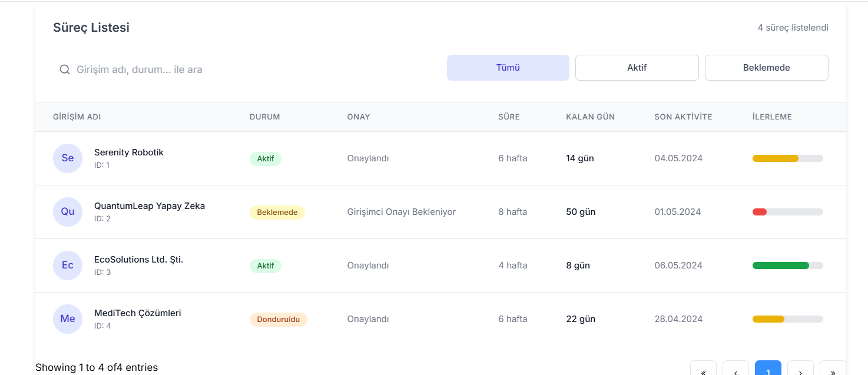Sort by Kalan Gün column header
This screenshot has width=868, height=375.
(x=590, y=117)
